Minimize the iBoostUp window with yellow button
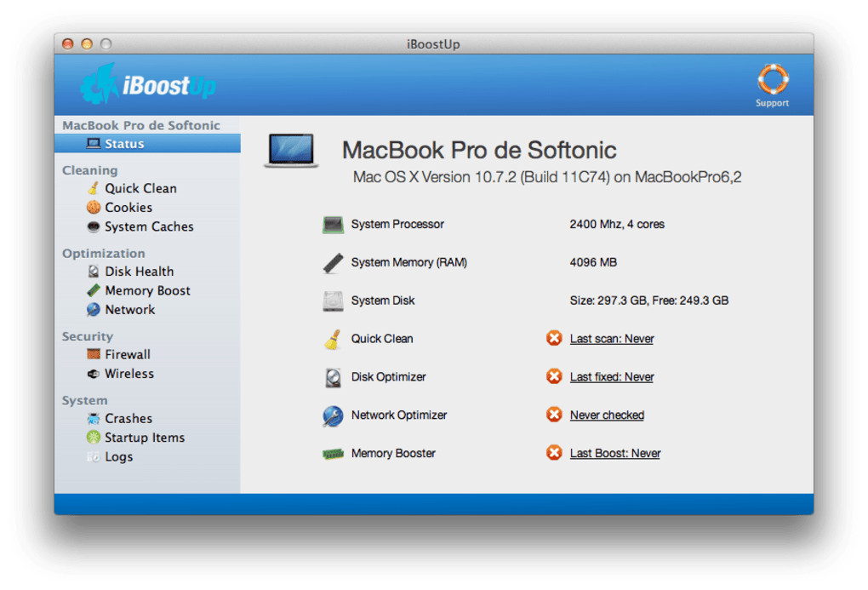This screenshot has height=590, width=868. coord(87,43)
